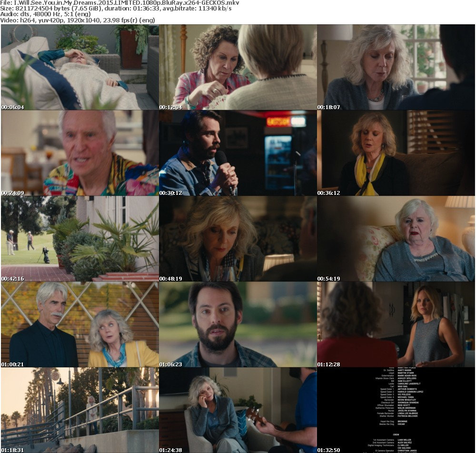Click the Video line reading h264 1920x1040
The image size is (476, 453).
(78, 20)
